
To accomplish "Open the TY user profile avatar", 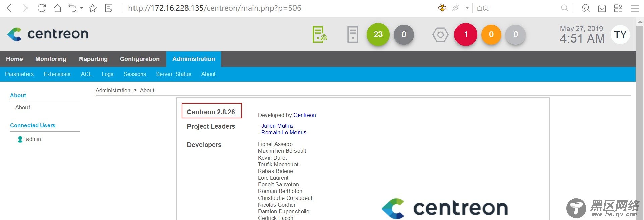I will pyautogui.click(x=620, y=34).
